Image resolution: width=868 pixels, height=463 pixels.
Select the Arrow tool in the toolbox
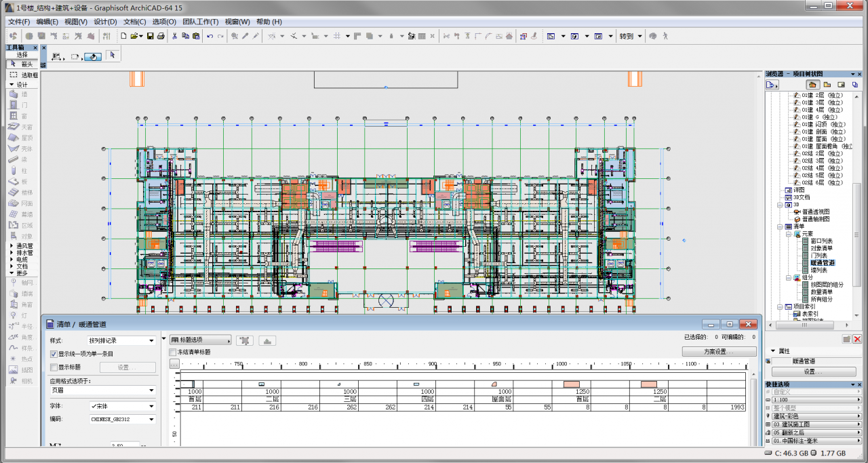[x=22, y=64]
